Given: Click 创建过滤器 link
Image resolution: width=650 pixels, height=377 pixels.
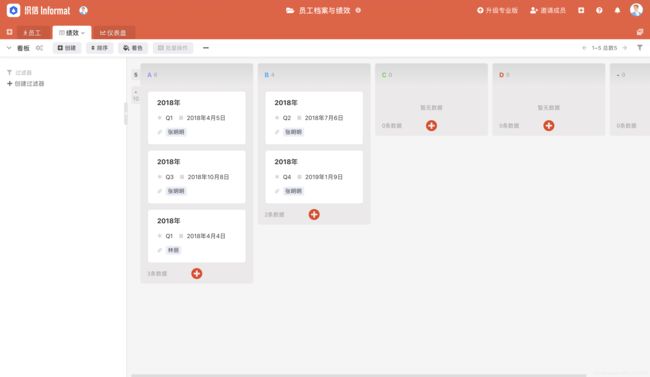Looking at the screenshot, I should coord(26,83).
